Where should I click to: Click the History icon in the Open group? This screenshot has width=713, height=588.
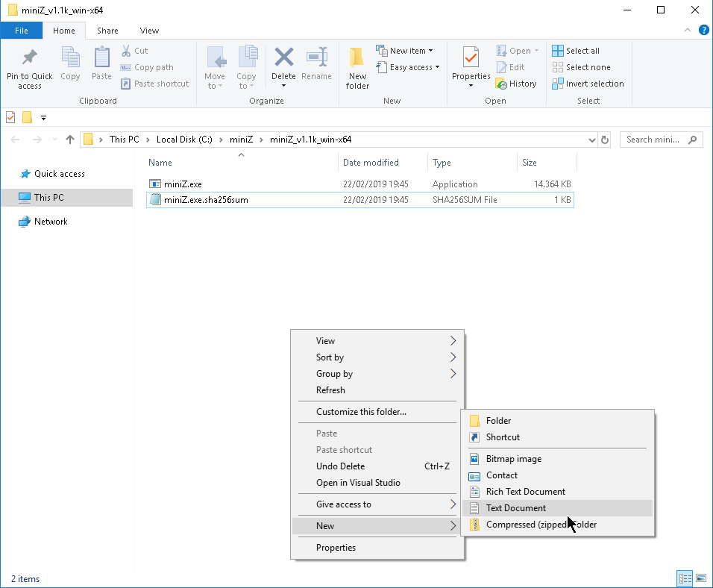(x=517, y=83)
